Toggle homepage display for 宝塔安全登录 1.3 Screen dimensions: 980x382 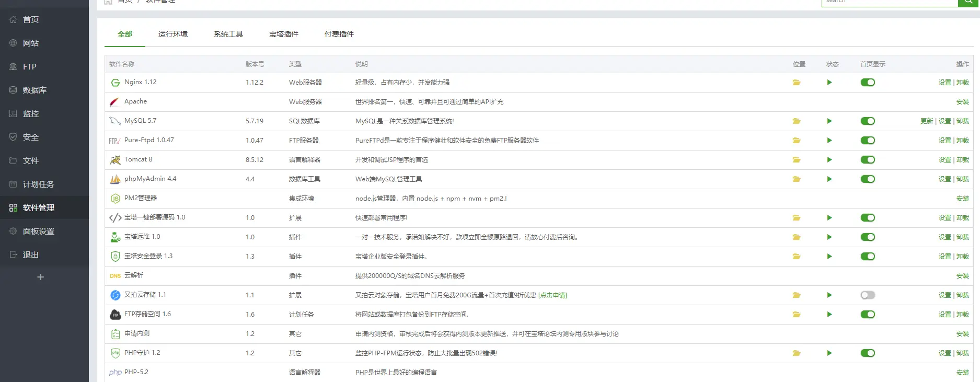coord(868,257)
